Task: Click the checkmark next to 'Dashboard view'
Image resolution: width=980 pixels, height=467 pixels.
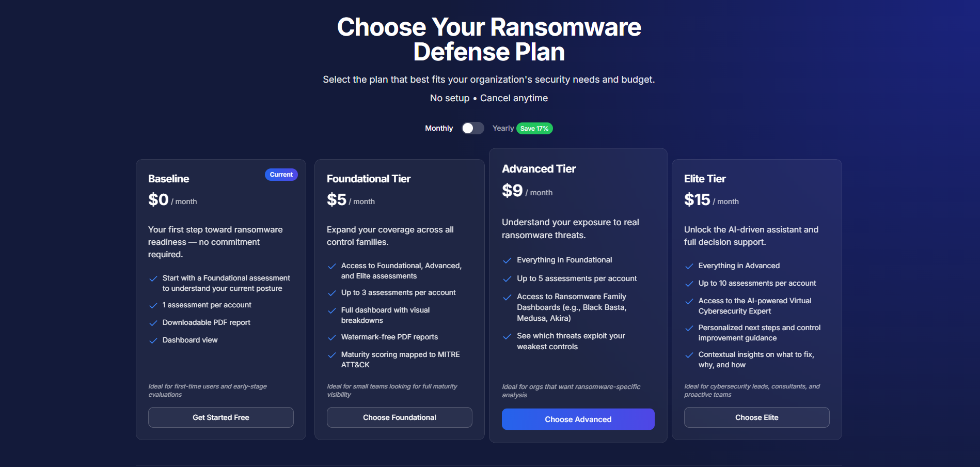Action: point(153,340)
